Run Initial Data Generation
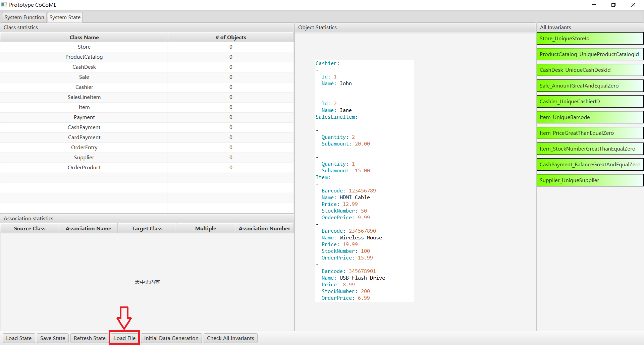 171,338
